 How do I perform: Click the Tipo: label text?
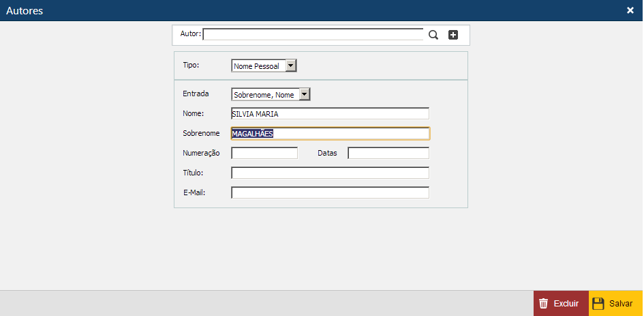[191, 66]
